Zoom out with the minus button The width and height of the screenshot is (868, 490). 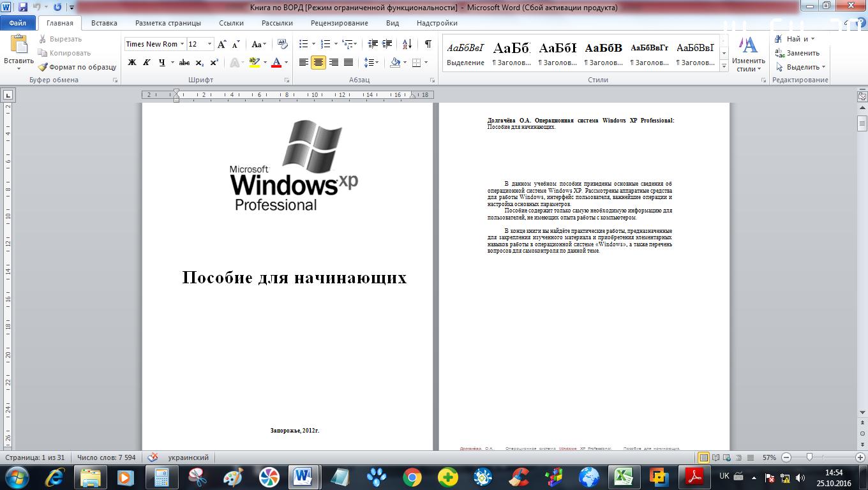tap(786, 457)
